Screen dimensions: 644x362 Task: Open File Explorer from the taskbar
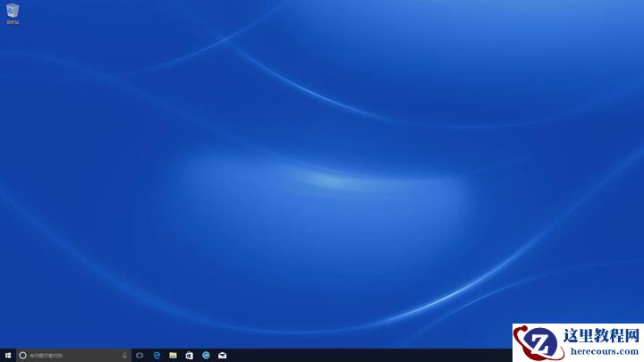[x=173, y=356]
